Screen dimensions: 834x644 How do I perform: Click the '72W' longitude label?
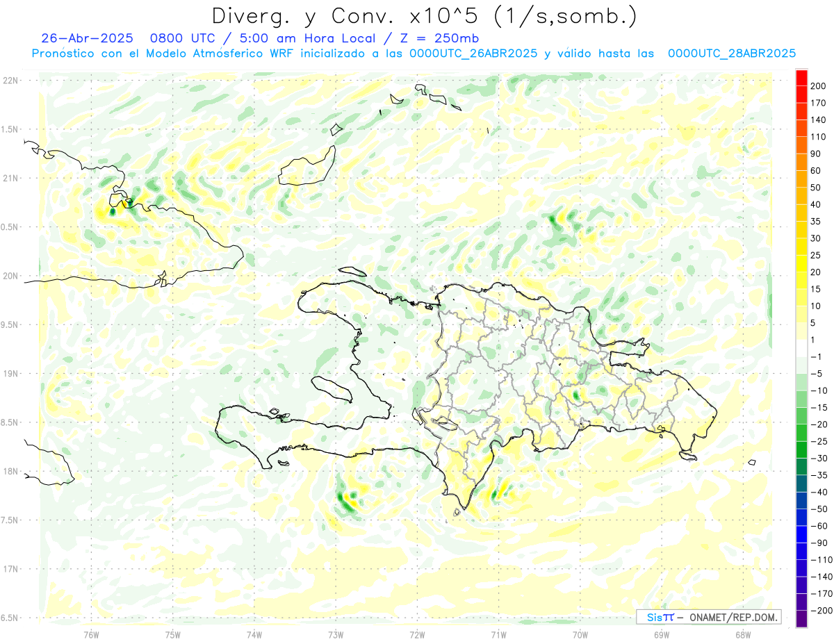(417, 634)
